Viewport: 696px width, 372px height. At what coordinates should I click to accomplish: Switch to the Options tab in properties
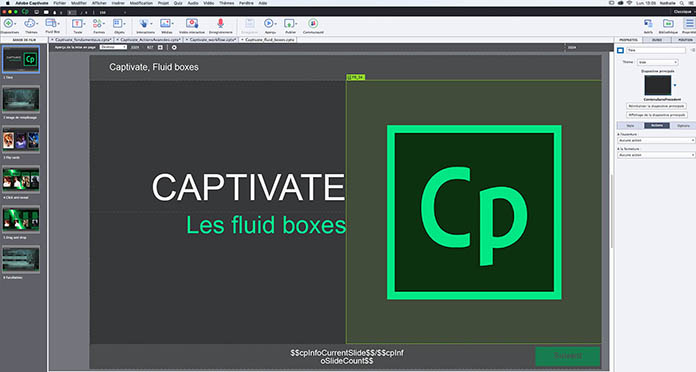tap(683, 126)
